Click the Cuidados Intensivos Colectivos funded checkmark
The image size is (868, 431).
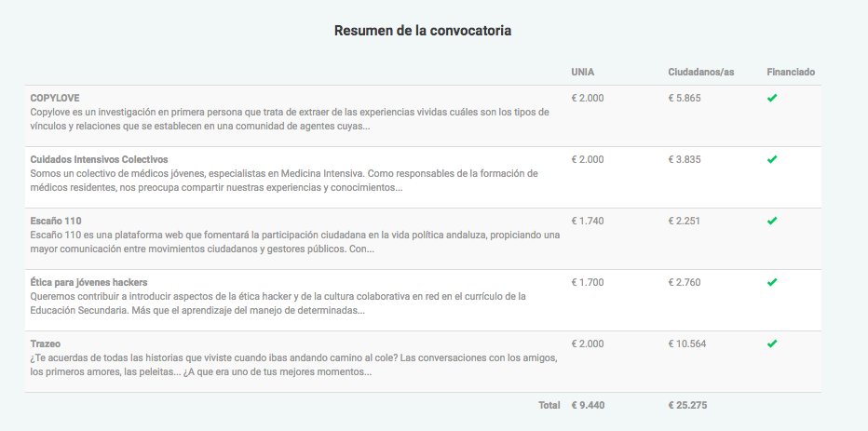coord(772,159)
